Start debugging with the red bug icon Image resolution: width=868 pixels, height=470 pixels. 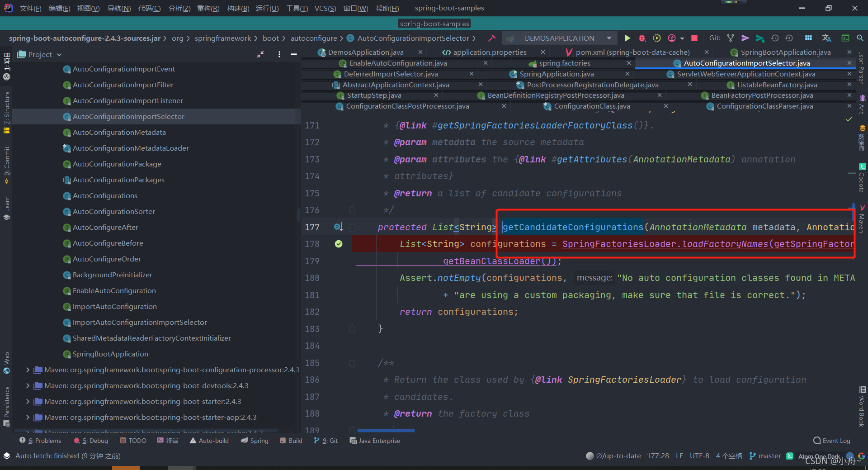pos(642,38)
